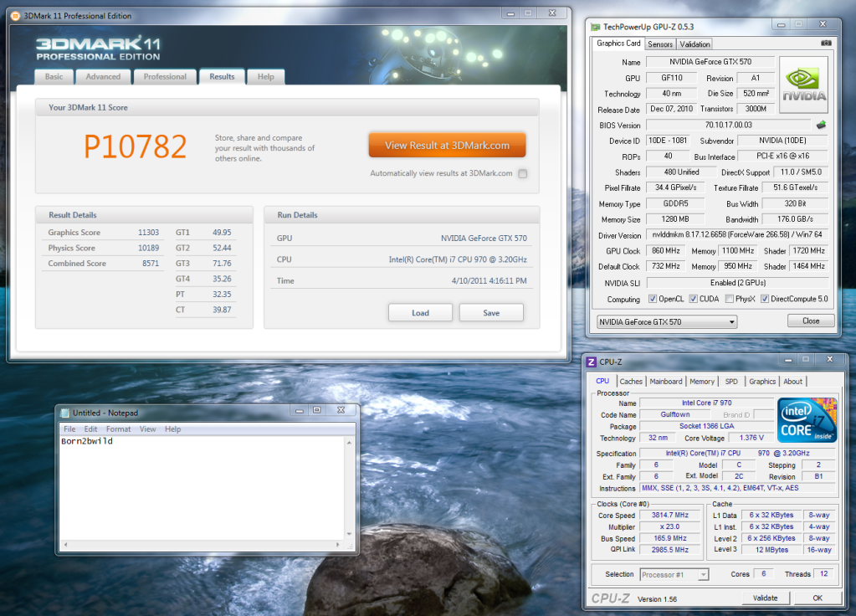856x616 pixels.
Task: Click the Code Name value Gulftown
Action: pos(675,414)
